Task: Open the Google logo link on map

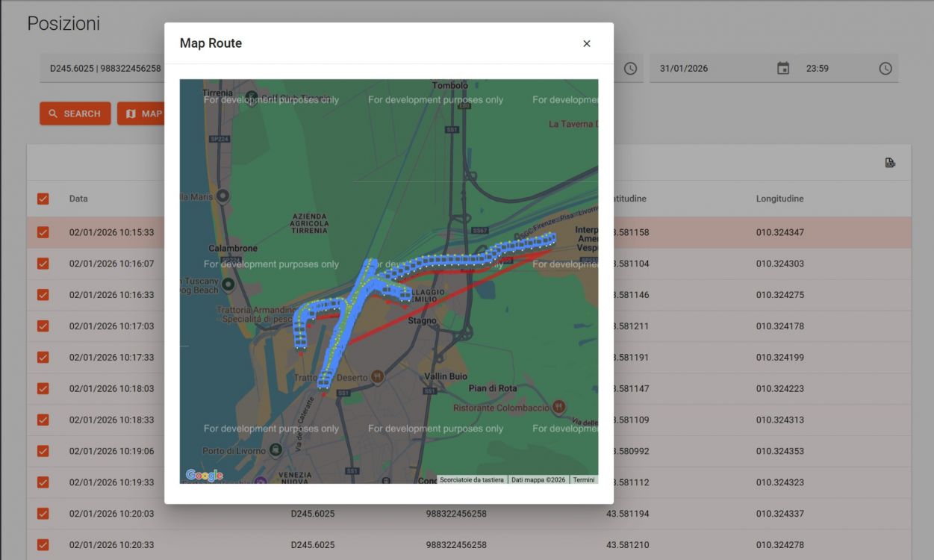Action: [x=204, y=476]
